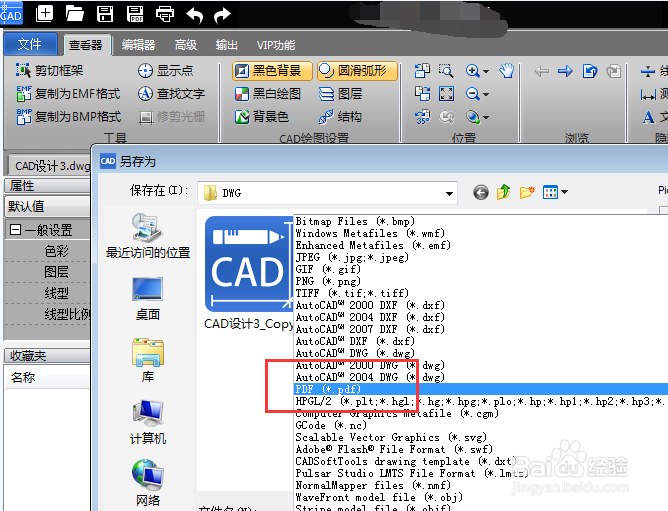This screenshot has height=511, width=668.
Task: Switch to the 高级 tab
Action: coord(186,45)
